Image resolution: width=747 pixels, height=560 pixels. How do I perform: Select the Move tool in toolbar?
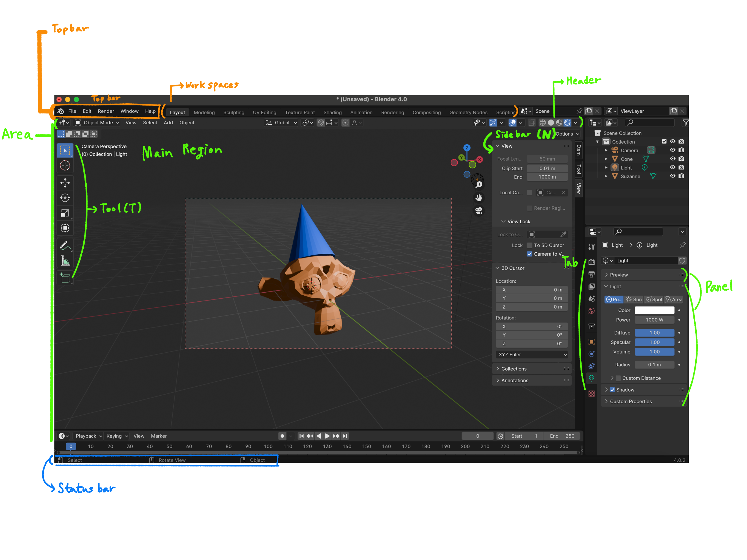[65, 183]
